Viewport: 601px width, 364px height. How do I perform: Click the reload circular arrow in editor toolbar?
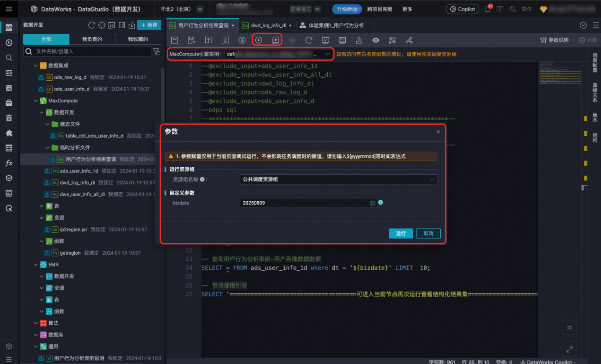click(x=309, y=40)
